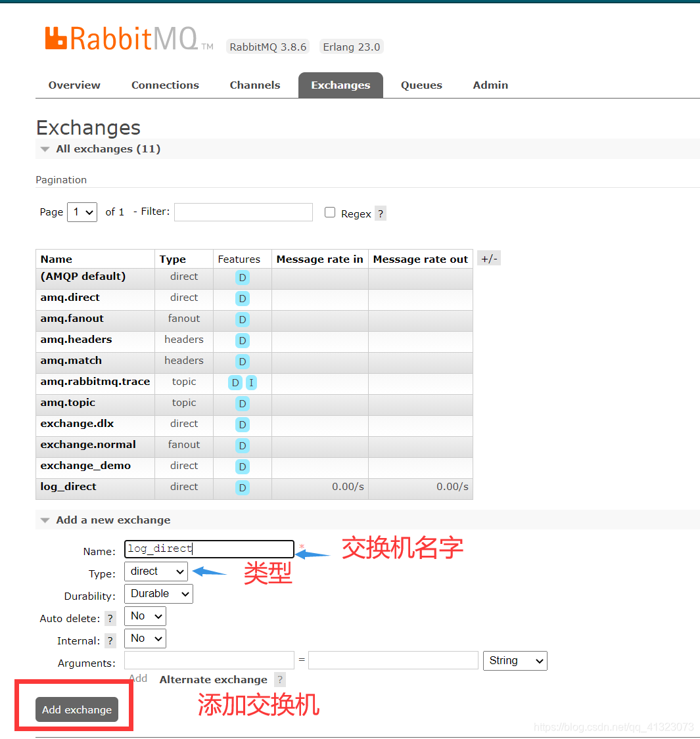
Task: Open the exchange.dlx exchange
Action: coord(77,423)
